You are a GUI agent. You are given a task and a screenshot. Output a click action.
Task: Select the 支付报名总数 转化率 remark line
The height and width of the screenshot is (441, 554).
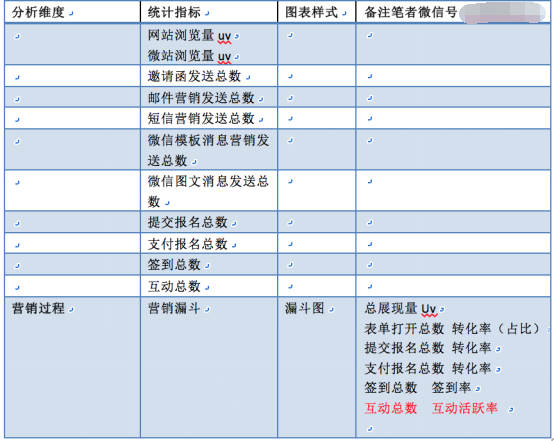pos(428,369)
